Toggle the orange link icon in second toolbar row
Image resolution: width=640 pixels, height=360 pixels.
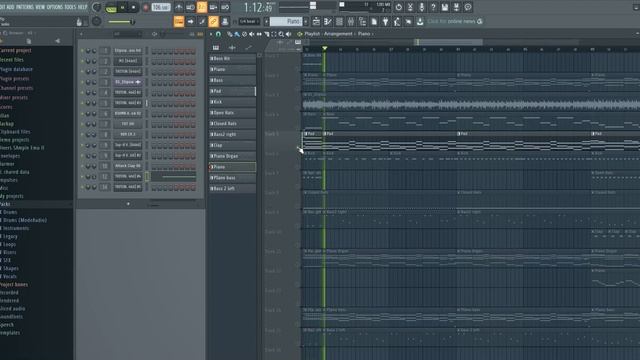coord(213,21)
